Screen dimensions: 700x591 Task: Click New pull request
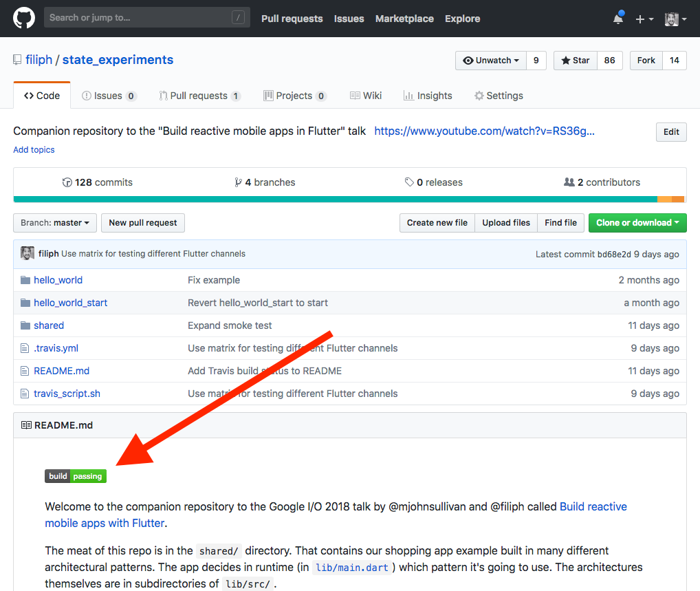pos(143,222)
